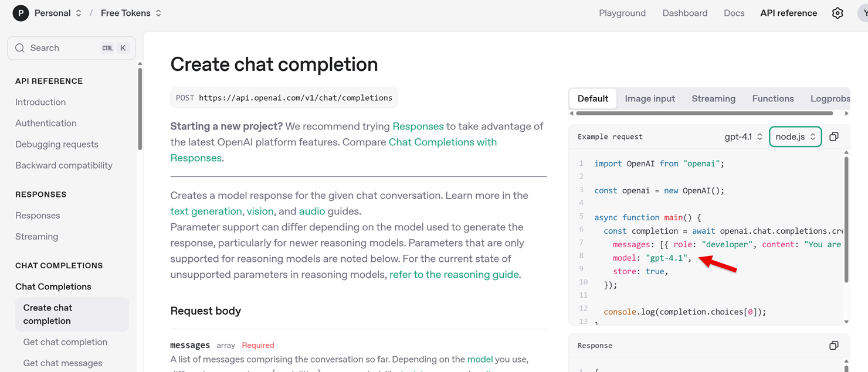The width and height of the screenshot is (868, 372).
Task: Click the Personal organization avatar
Action: pos(21,13)
